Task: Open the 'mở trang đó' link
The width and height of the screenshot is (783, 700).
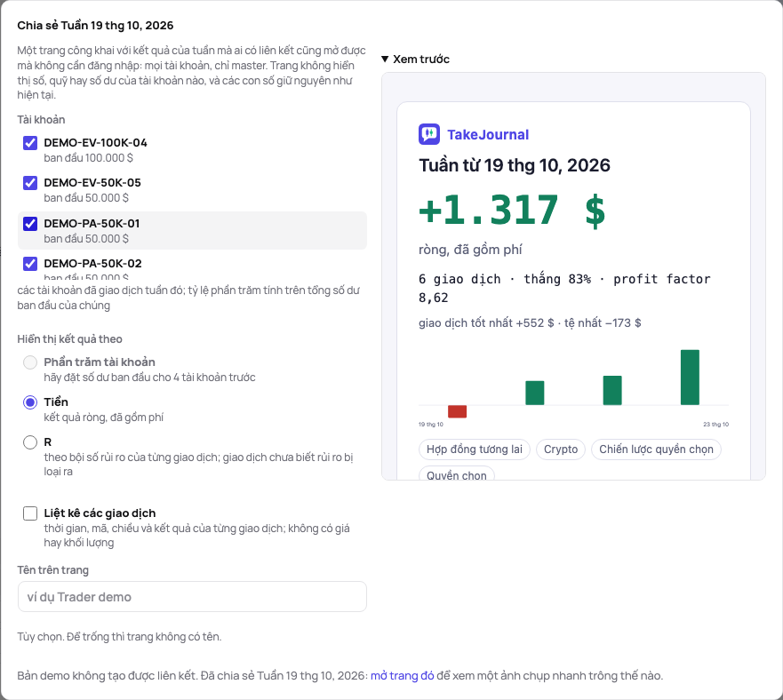Action: click(402, 675)
